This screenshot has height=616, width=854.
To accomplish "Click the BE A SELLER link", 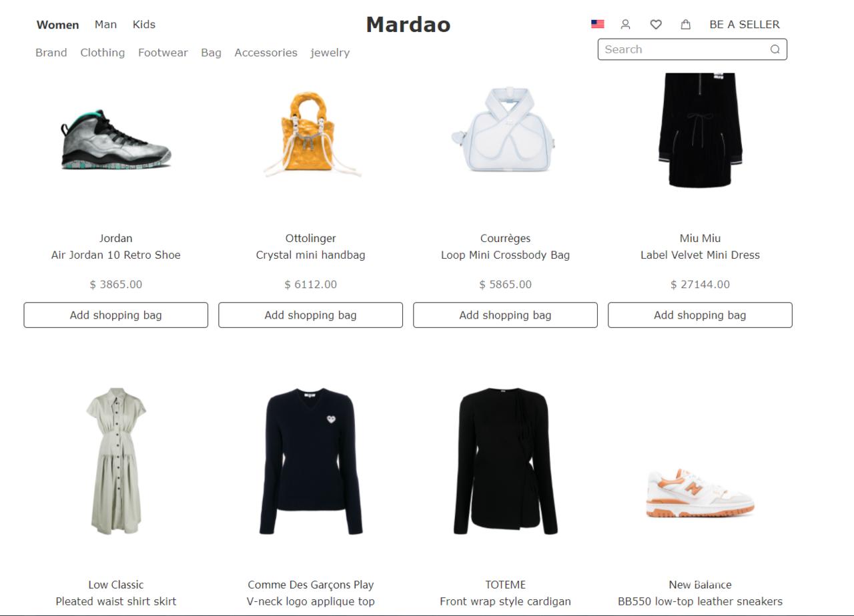I will click(x=745, y=25).
